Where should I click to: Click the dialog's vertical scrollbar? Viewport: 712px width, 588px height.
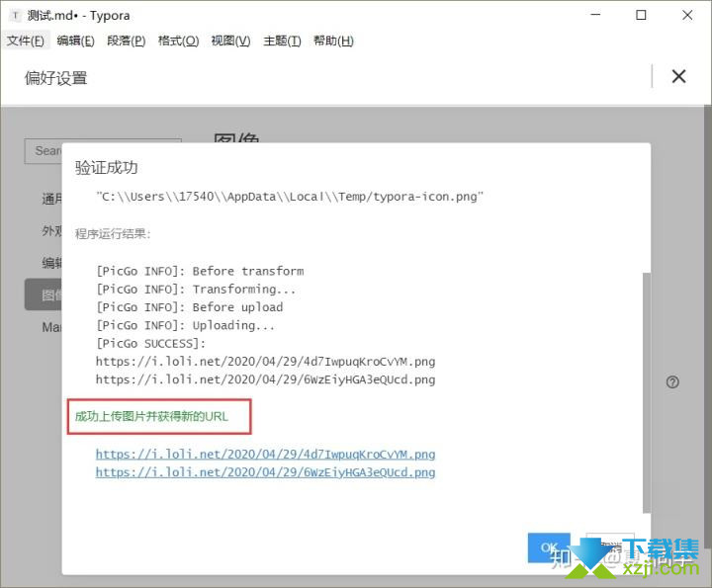pos(647,393)
